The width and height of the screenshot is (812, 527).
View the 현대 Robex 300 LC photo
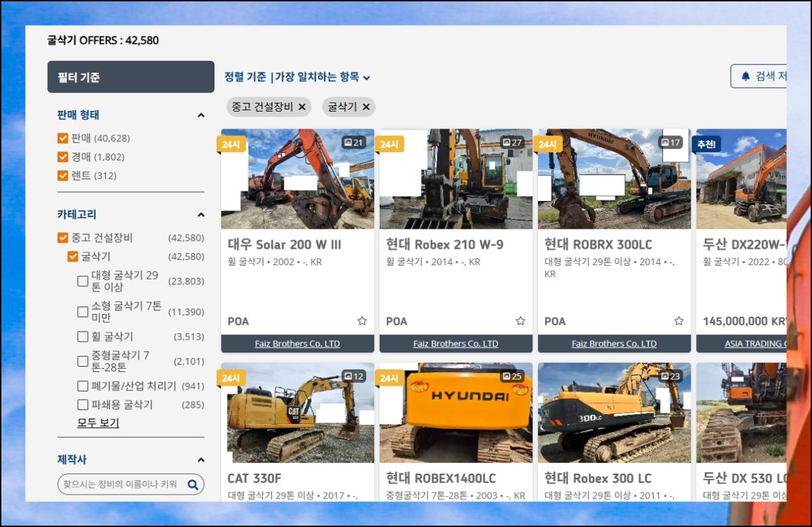click(614, 413)
